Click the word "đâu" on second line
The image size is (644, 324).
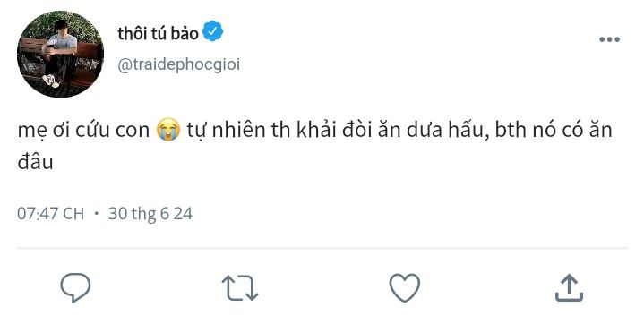click(x=35, y=161)
